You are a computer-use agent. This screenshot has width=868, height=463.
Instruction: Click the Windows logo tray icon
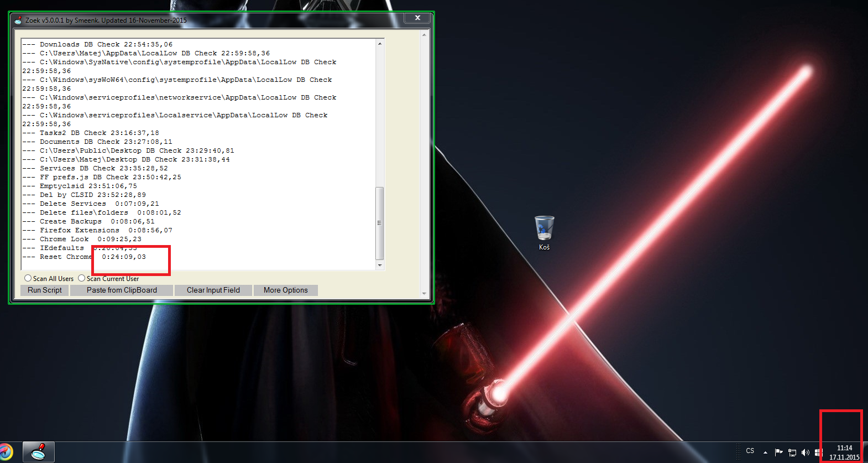click(x=818, y=452)
